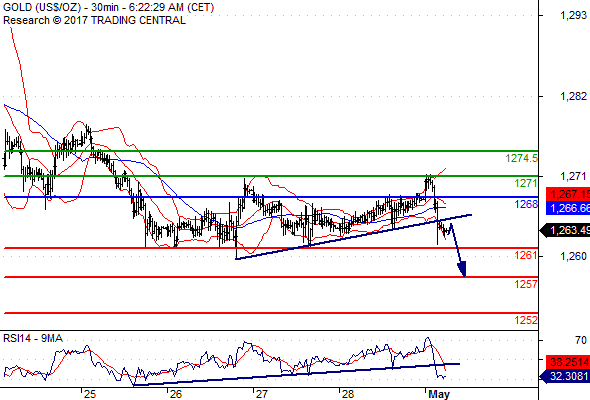Click the 1274.5 resistance level label
This screenshot has width=590, height=400.
pyautogui.click(x=522, y=158)
